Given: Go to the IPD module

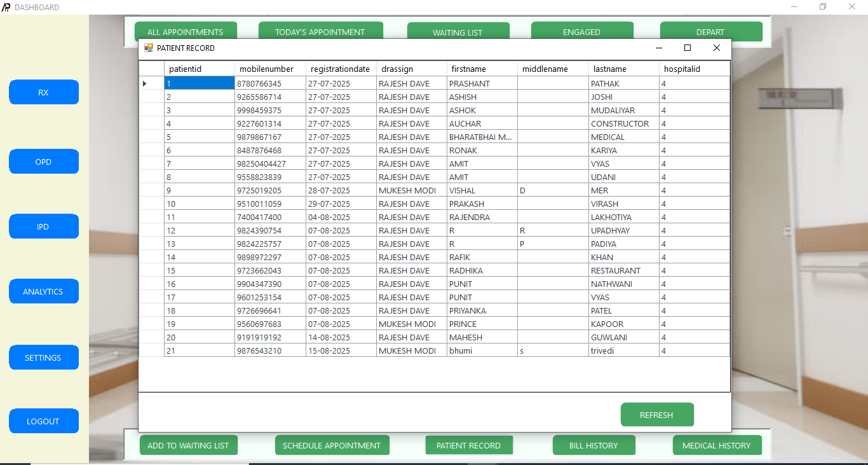Looking at the screenshot, I should tap(43, 226).
